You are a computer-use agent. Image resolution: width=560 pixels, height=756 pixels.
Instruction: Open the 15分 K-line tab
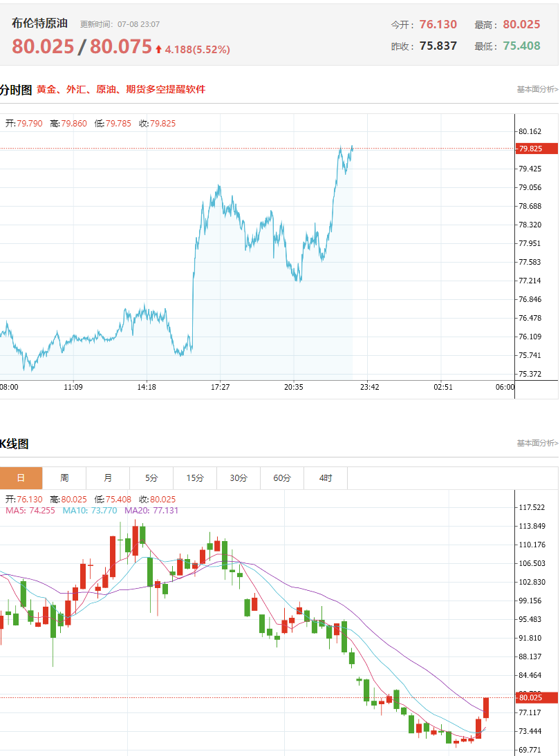(195, 478)
